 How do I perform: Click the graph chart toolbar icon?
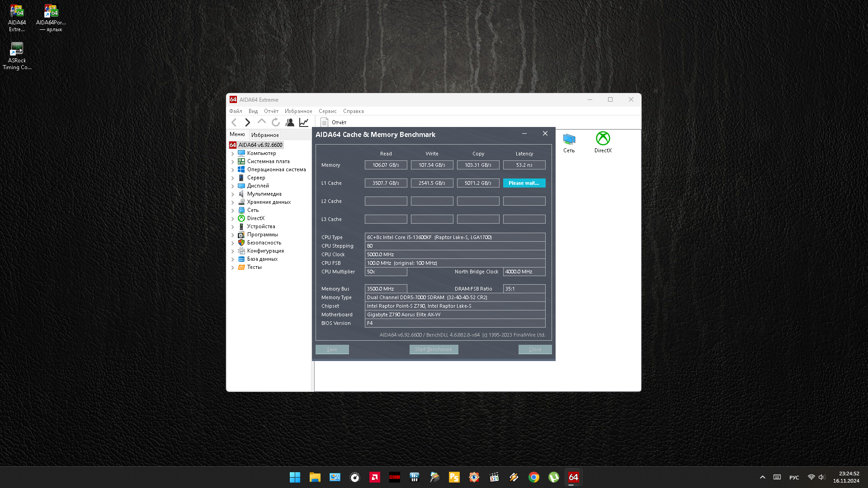pyautogui.click(x=304, y=122)
